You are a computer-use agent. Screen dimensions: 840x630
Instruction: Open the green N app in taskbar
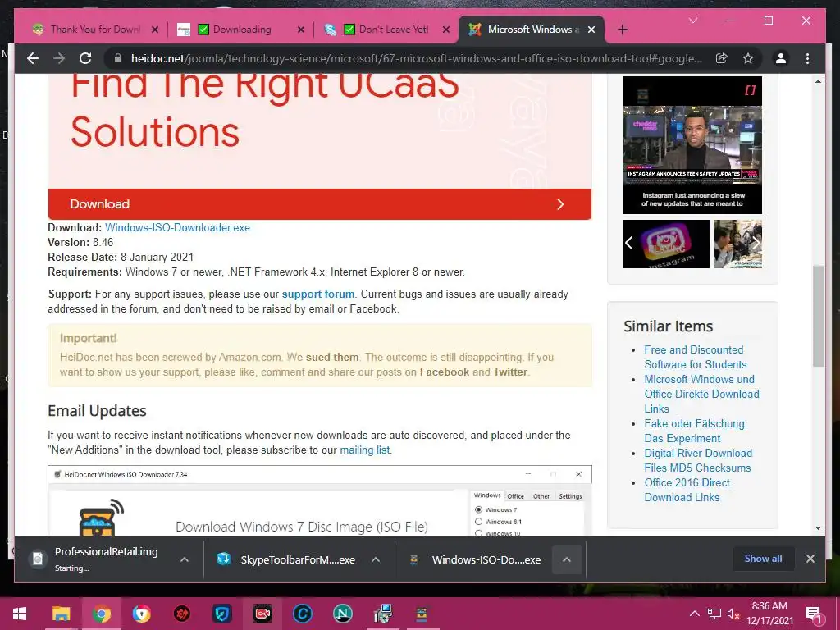(x=342, y=614)
